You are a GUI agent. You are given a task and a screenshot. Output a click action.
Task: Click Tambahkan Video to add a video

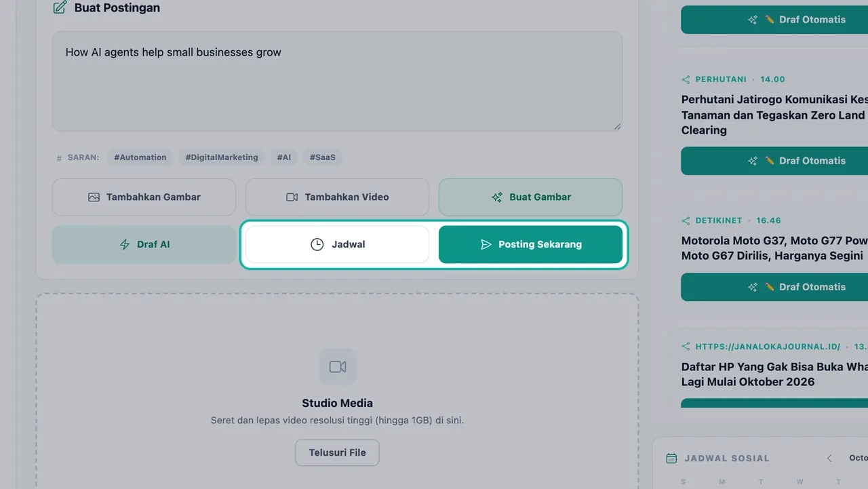pos(337,197)
